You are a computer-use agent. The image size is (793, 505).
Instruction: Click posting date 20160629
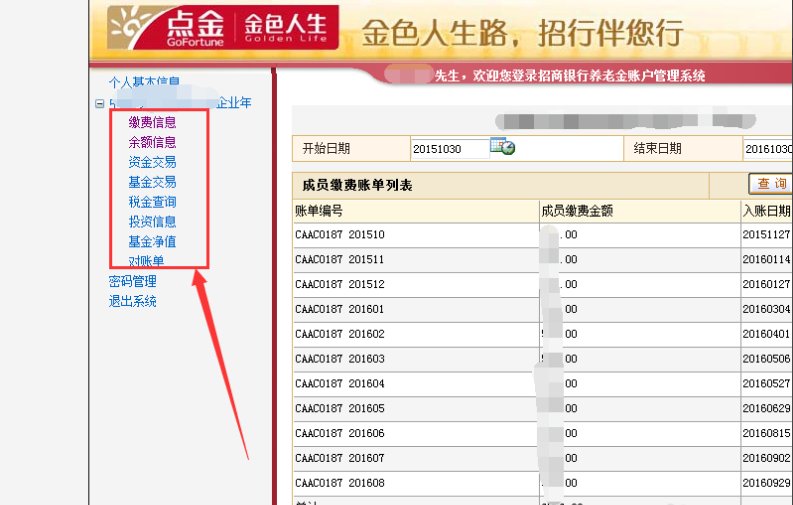(766, 408)
